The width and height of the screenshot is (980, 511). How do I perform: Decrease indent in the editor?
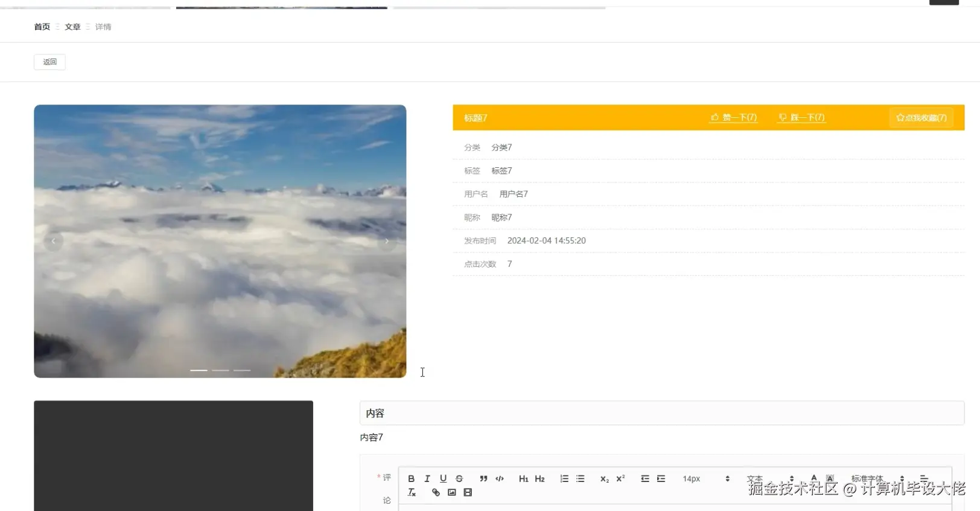[645, 478]
